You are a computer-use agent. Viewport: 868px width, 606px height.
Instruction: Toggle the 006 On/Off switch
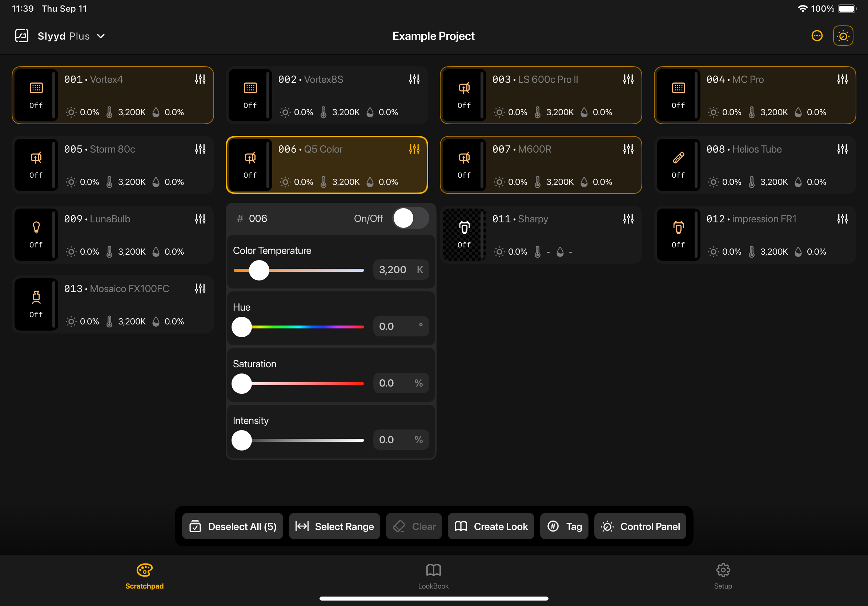(410, 218)
